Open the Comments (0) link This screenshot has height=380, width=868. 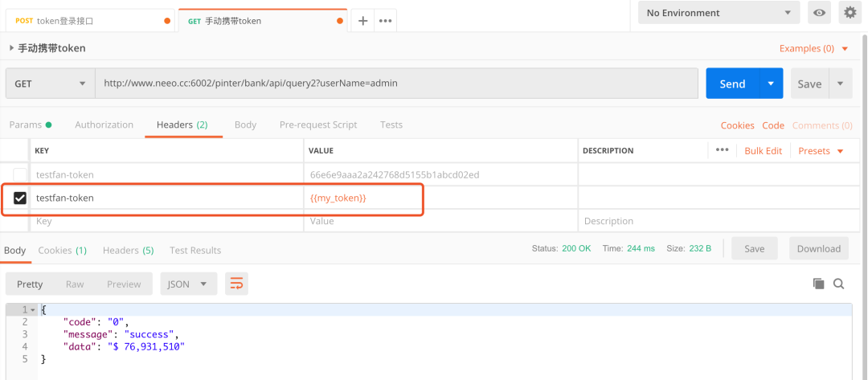[822, 125]
